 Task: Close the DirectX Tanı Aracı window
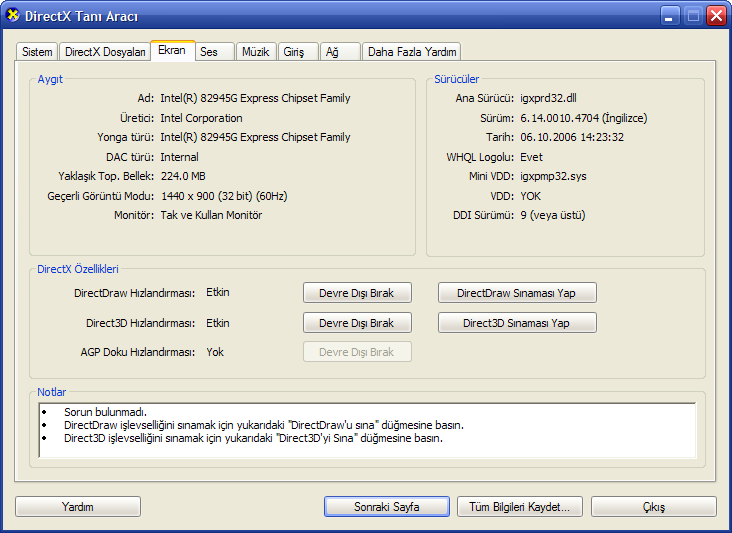716,16
